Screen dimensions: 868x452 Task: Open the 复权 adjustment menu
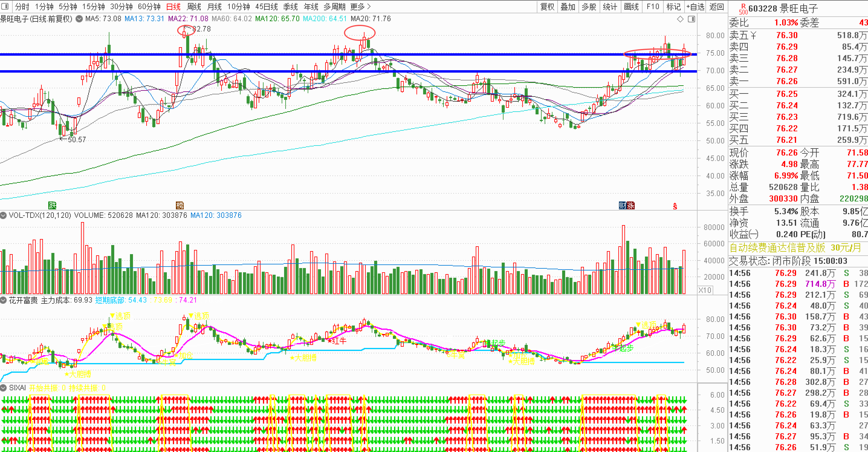[x=547, y=7]
